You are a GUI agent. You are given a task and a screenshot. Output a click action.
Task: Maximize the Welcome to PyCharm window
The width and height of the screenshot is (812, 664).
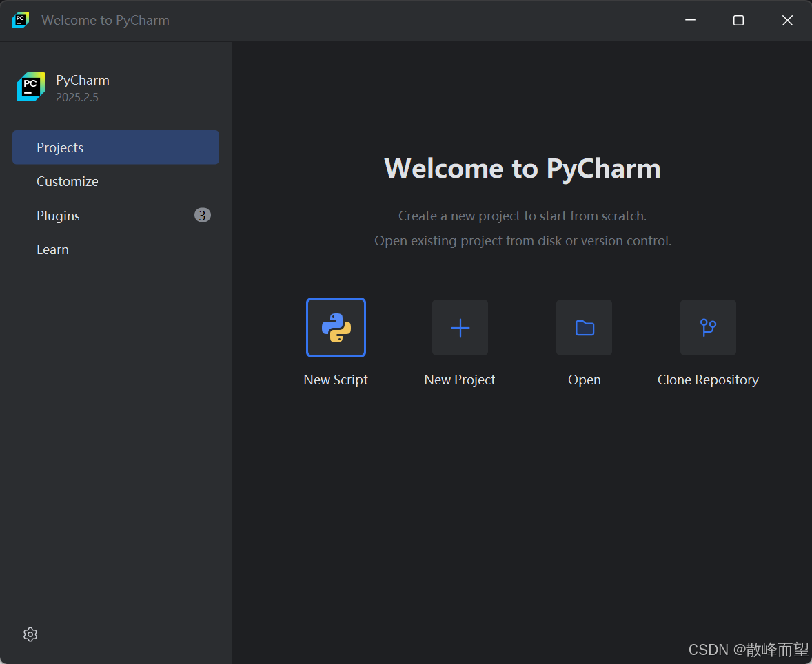click(738, 20)
